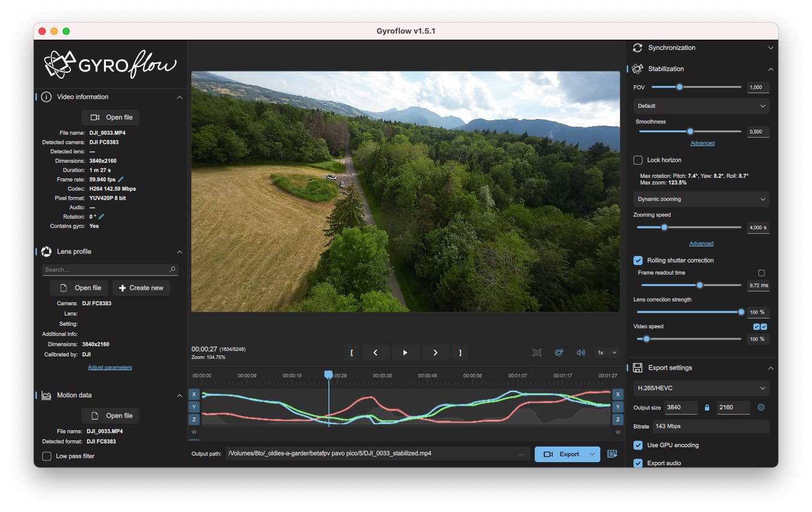Click the Synchronization sync icon

(638, 48)
